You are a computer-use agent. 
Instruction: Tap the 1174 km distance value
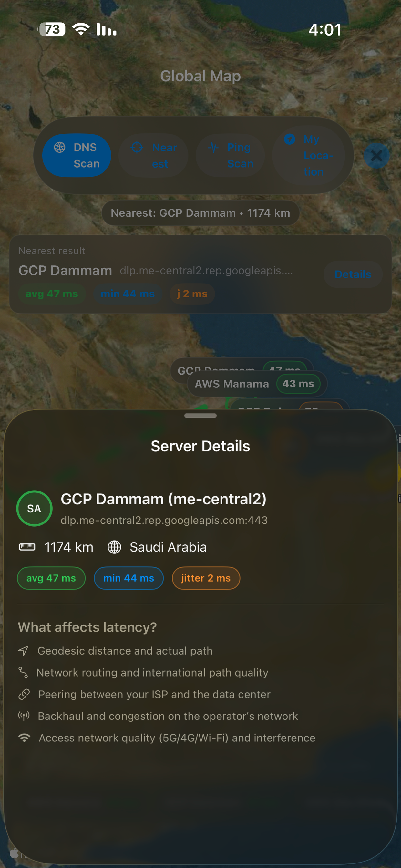tap(69, 547)
